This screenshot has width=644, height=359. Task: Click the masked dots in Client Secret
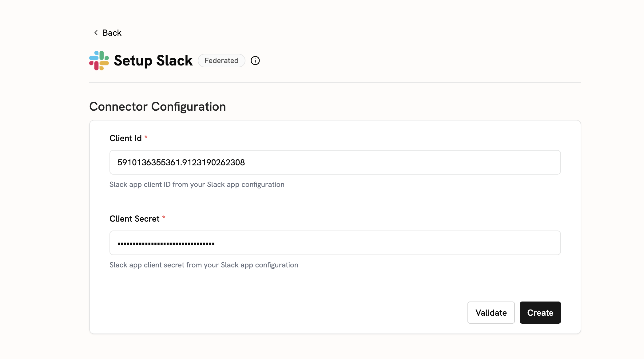click(166, 243)
